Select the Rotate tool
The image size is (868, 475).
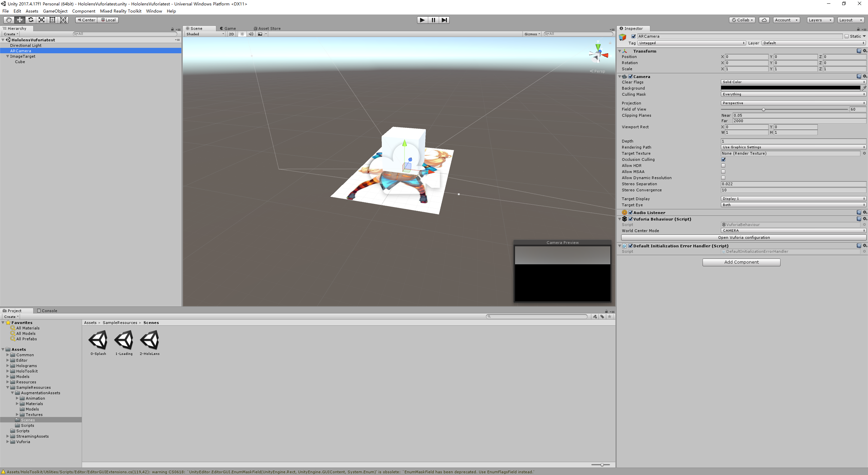pyautogui.click(x=31, y=20)
